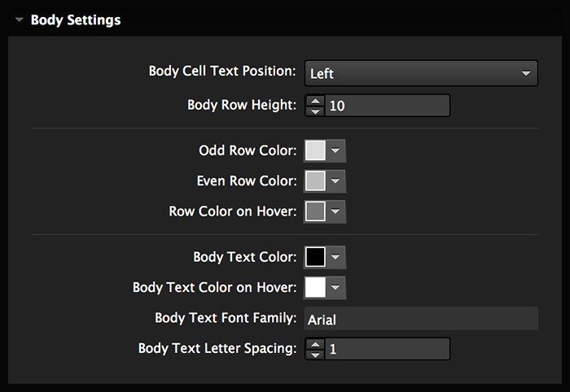This screenshot has height=392, width=570.
Task: Click the Body Row Height label
Action: 242,105
